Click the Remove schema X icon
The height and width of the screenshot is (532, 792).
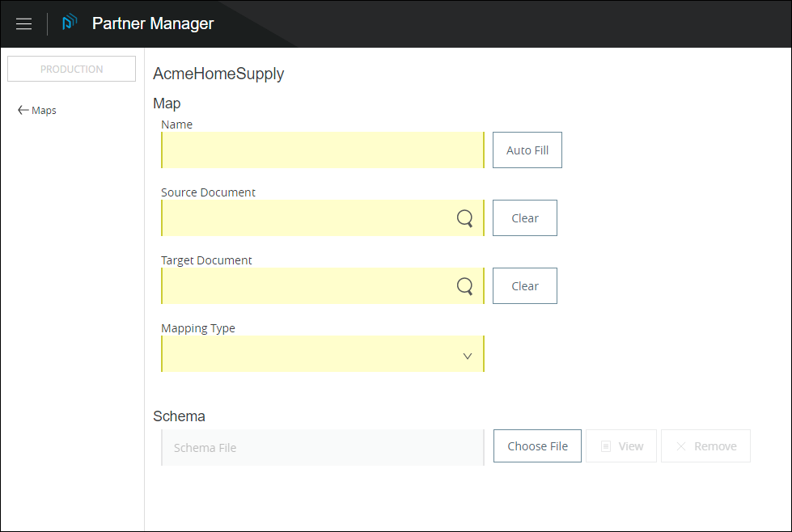coord(681,446)
